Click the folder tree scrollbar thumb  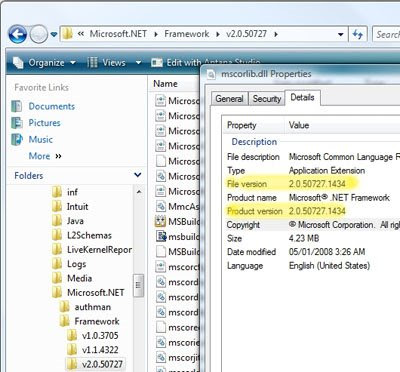click(139, 285)
